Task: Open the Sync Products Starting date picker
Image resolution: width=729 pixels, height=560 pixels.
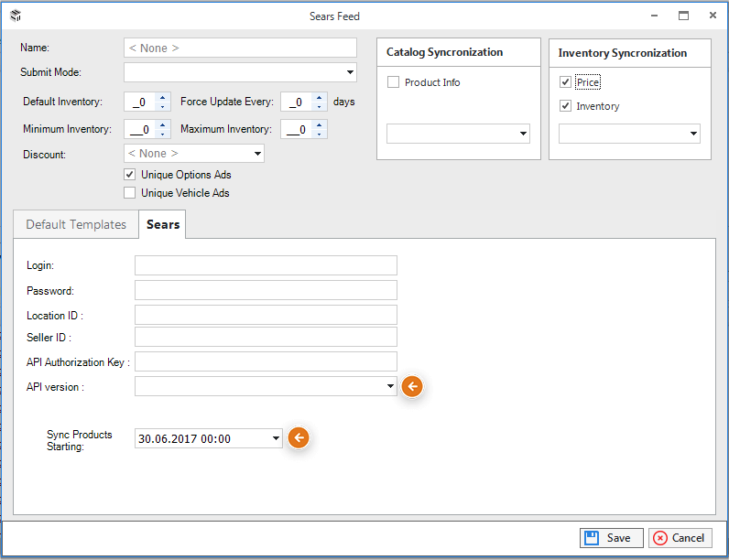Action: pyautogui.click(x=208, y=438)
